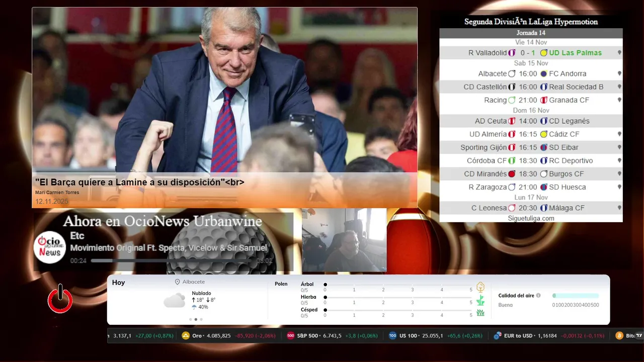Click the Racing vs Granada location pin
The width and height of the screenshot is (644, 362).
(x=619, y=100)
